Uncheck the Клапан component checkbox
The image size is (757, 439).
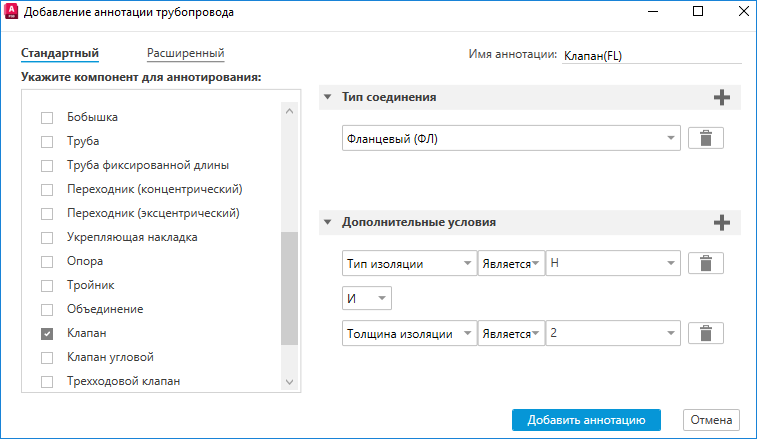(47, 334)
